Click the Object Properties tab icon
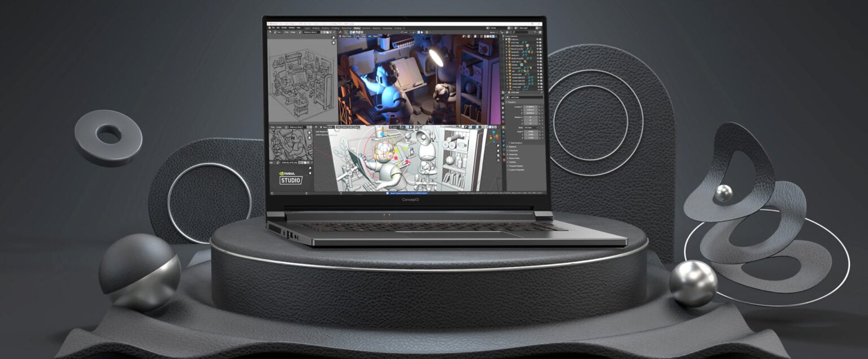This screenshot has width=868, height=359. click(x=503, y=127)
